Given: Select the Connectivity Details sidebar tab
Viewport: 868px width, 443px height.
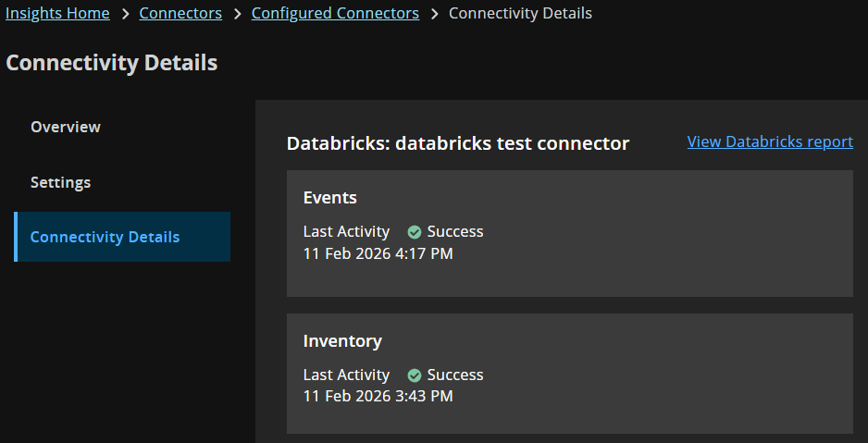Looking at the screenshot, I should pyautogui.click(x=105, y=237).
